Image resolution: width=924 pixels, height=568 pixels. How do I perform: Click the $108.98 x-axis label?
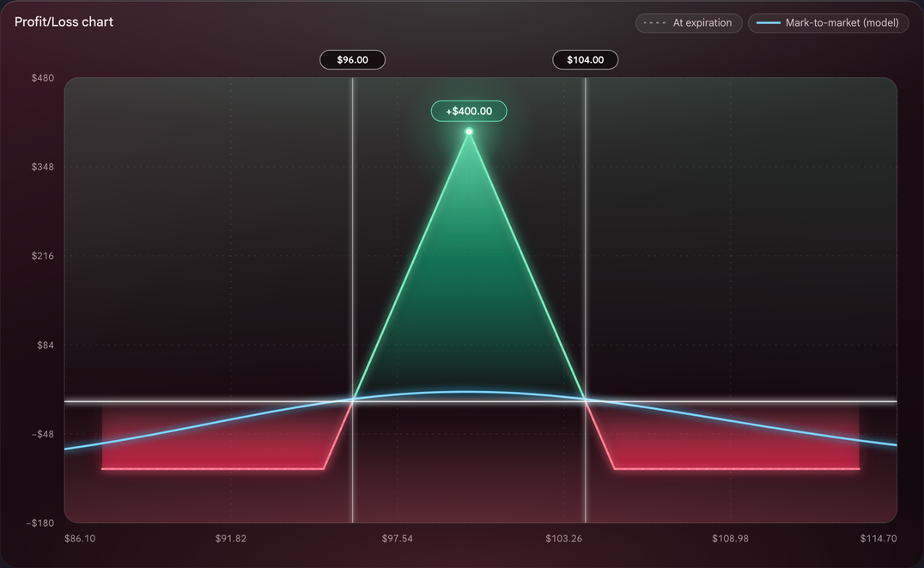click(730, 539)
